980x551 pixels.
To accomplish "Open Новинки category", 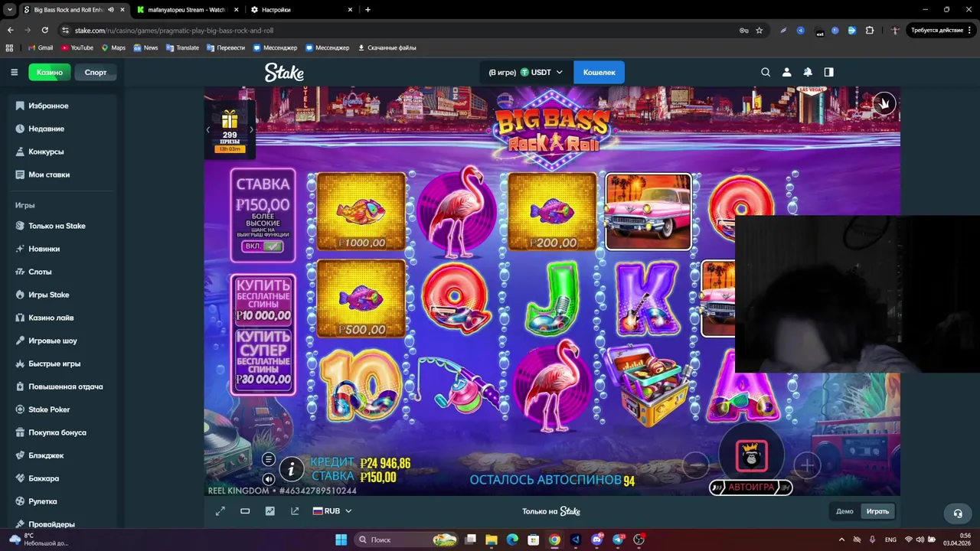I will click(x=44, y=249).
